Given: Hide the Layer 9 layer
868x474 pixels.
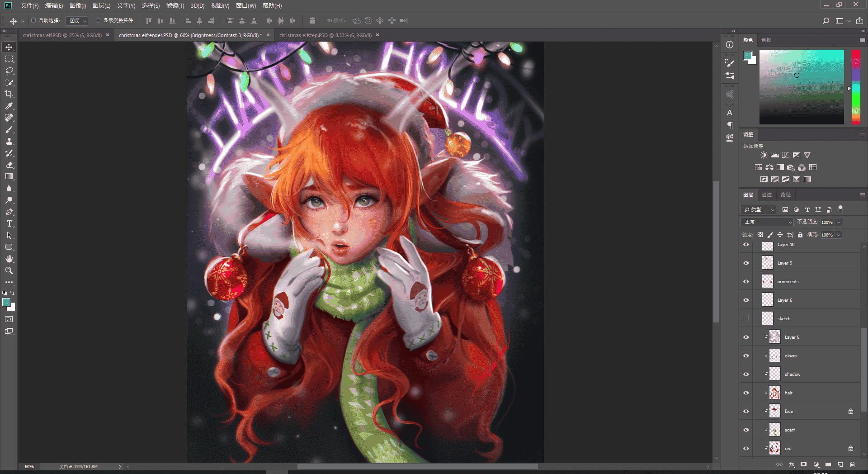Looking at the screenshot, I should [746, 263].
